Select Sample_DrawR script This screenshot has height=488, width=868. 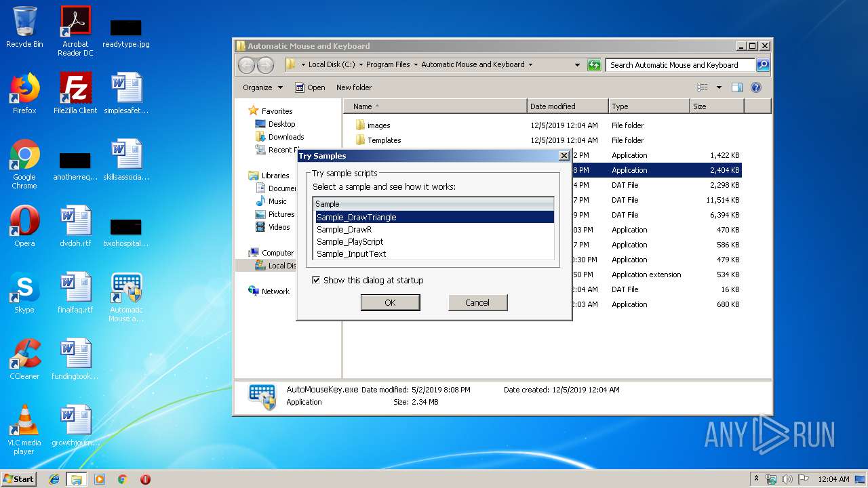[x=433, y=229]
